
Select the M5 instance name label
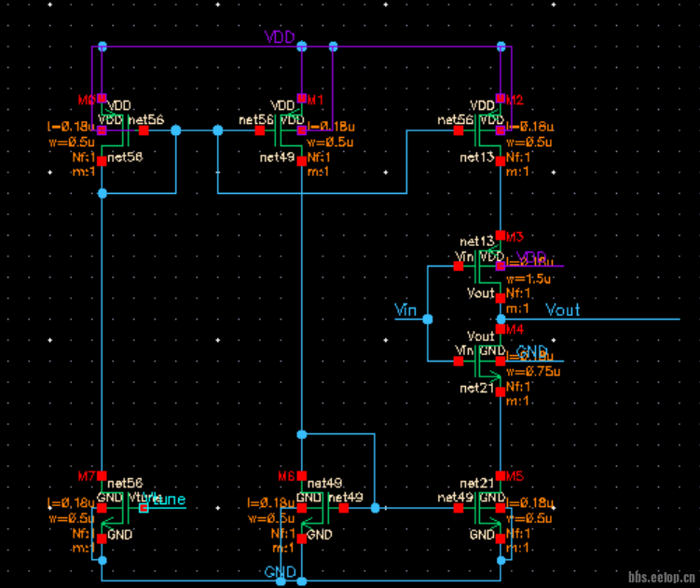(515, 476)
